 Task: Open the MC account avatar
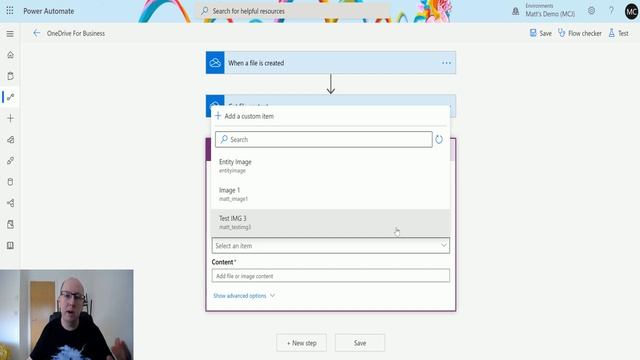click(x=631, y=11)
